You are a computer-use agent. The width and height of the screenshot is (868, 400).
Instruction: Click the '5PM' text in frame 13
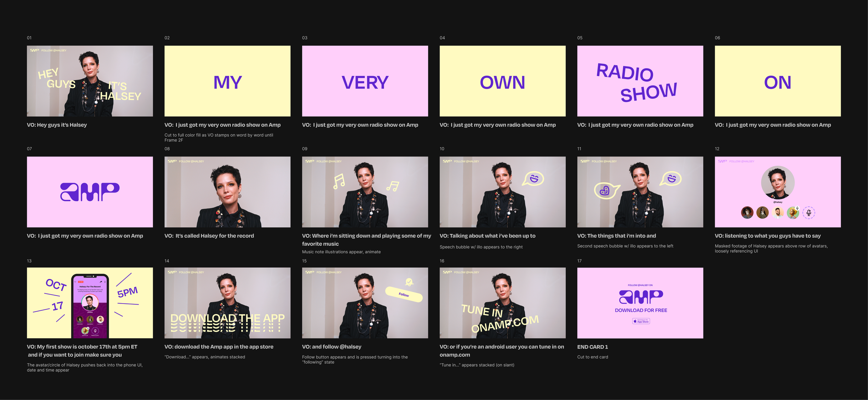(x=127, y=292)
